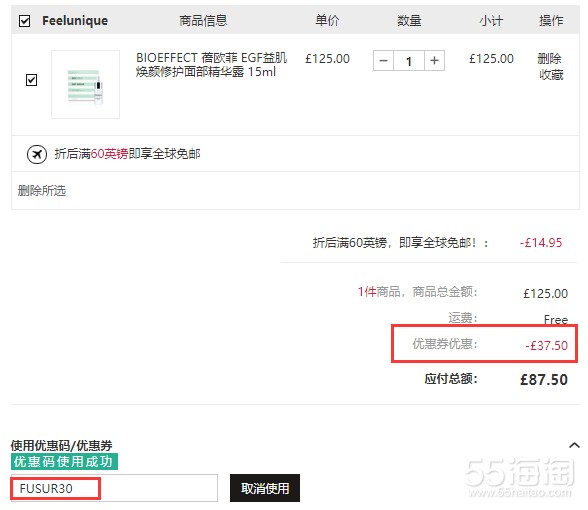Click the 应付总额 £87.50 total amount

[544, 380]
